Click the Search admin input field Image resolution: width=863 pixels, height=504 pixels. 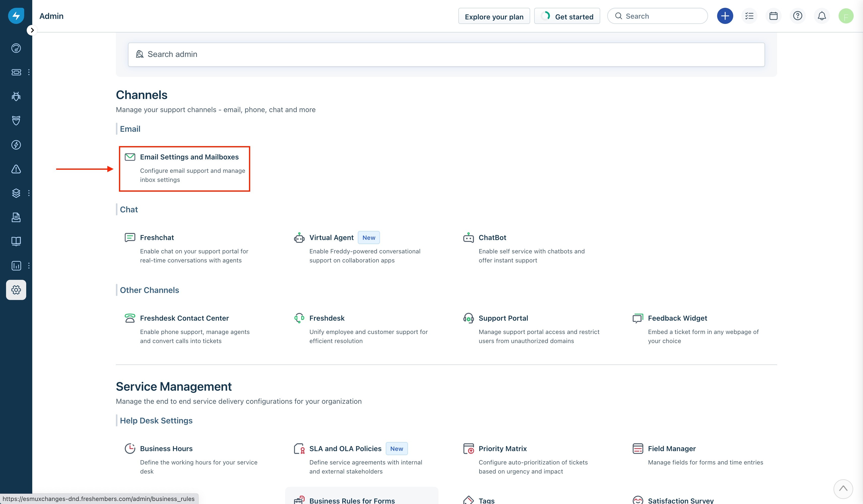pyautogui.click(x=446, y=54)
